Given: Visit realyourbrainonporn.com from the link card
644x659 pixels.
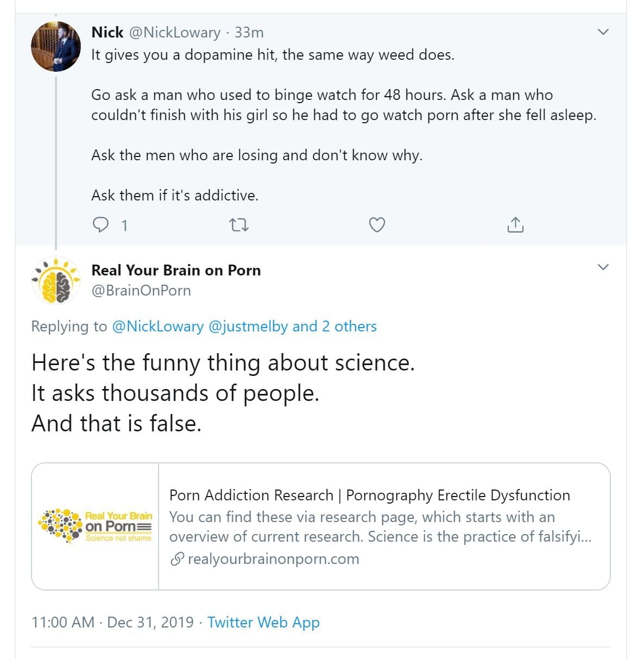Looking at the screenshot, I should click(x=273, y=559).
